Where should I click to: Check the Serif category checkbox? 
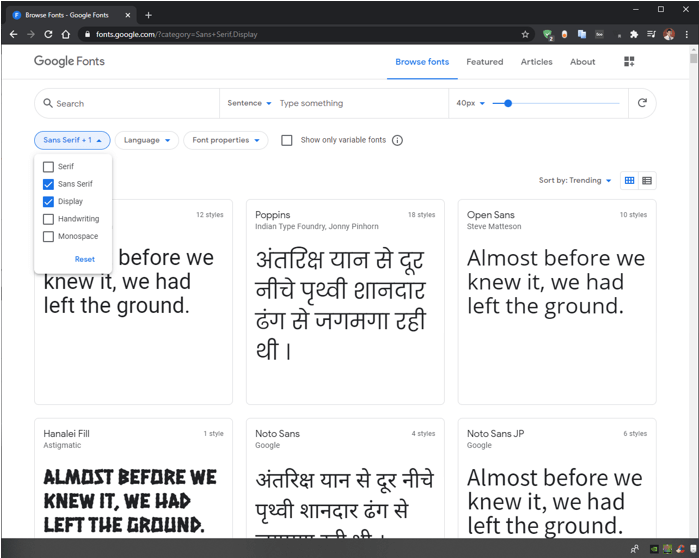click(x=48, y=167)
